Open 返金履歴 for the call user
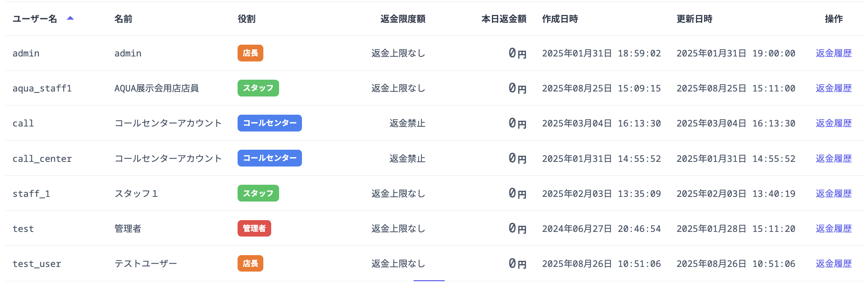Screen dimensions: 868x283 [x=833, y=123]
